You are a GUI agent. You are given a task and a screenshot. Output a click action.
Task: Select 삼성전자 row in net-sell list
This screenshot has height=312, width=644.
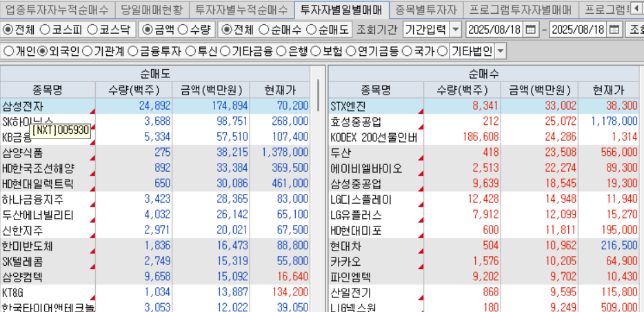155,106
